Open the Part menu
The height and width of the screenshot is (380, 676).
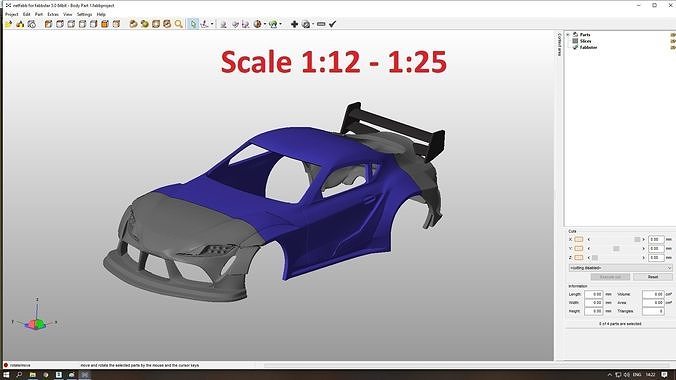[x=39, y=14]
